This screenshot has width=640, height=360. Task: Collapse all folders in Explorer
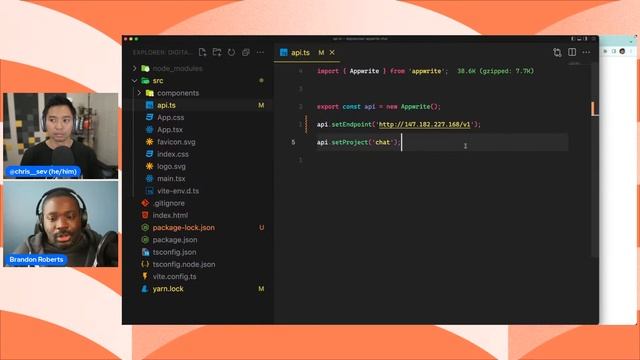pyautogui.click(x=246, y=52)
